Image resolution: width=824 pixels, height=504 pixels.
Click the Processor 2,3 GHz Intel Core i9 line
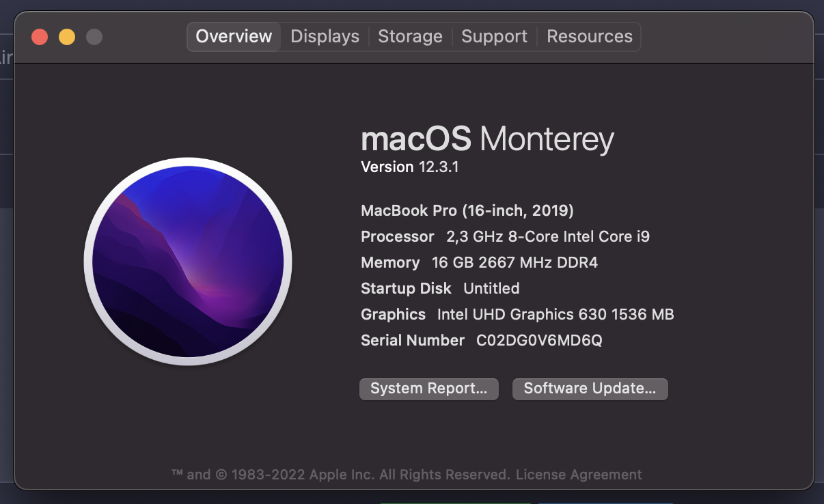(506, 236)
